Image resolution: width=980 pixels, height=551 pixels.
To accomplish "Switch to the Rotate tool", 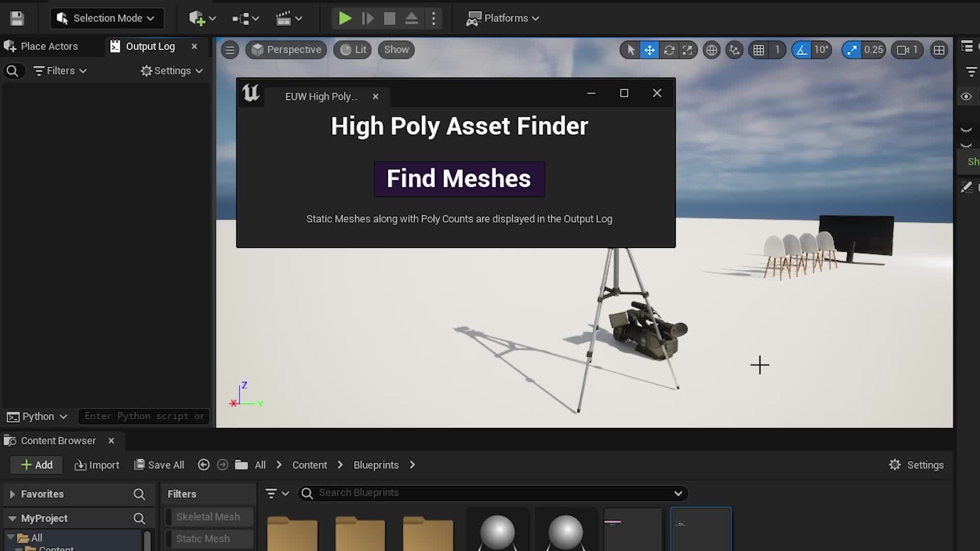I will click(x=669, y=49).
